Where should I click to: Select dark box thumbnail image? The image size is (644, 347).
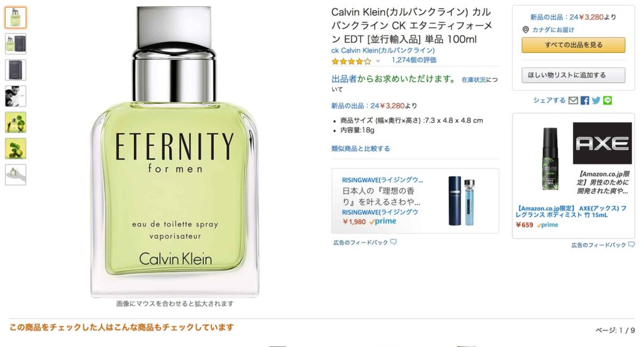click(x=16, y=70)
